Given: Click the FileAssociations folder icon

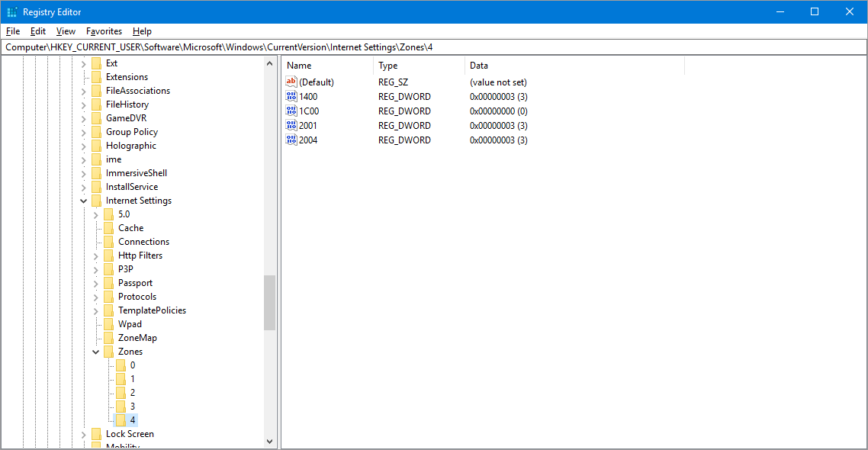Looking at the screenshot, I should [x=96, y=91].
